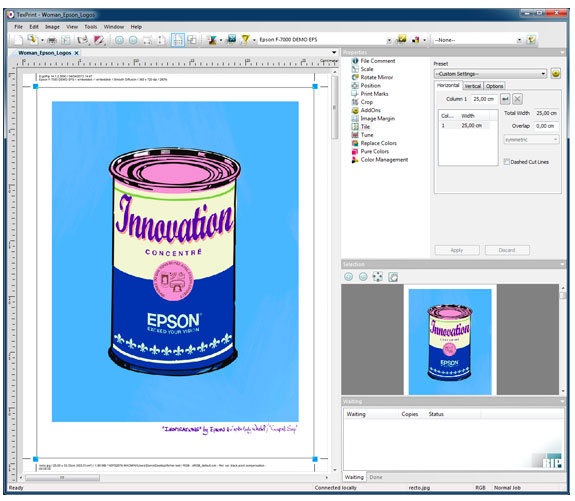The image size is (575, 501).
Task: Click the zoom in icon in main toolbar
Action: point(119,40)
